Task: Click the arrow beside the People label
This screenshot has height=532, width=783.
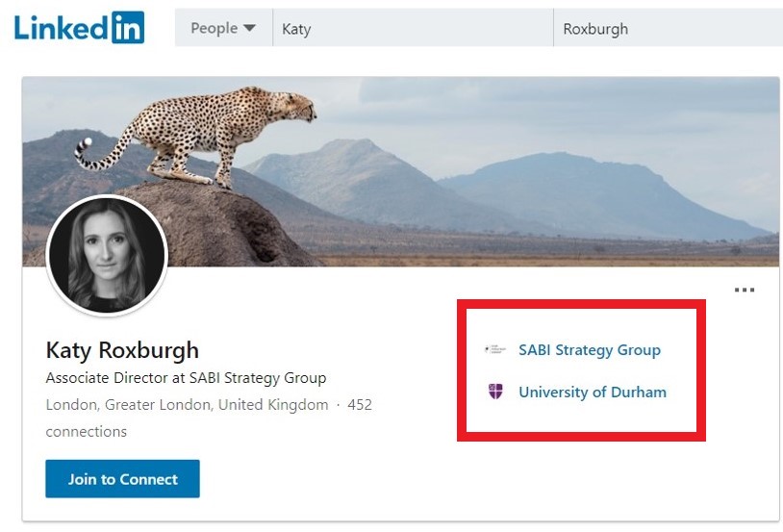Action: (249, 28)
